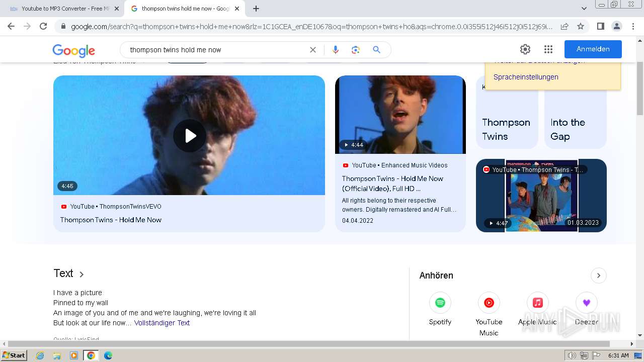Open File Explorer from taskbar
The image size is (644, 362).
[x=57, y=355]
